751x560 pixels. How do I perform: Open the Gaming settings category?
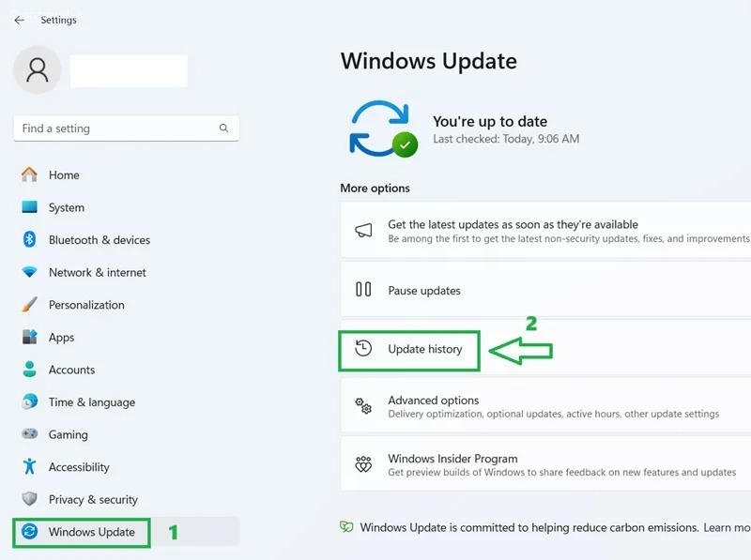(126, 434)
